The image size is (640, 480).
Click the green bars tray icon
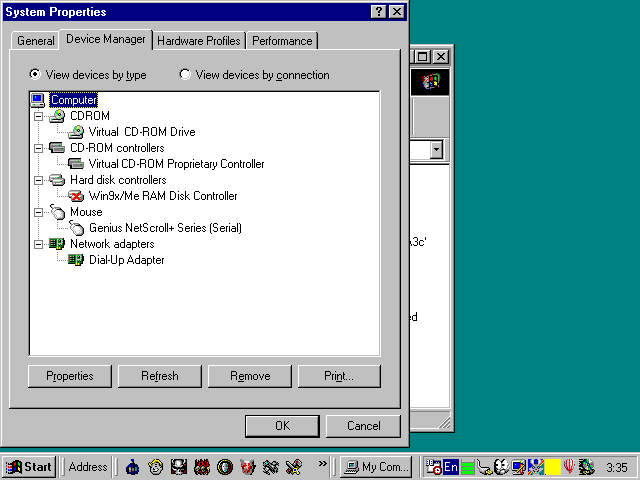click(468, 468)
